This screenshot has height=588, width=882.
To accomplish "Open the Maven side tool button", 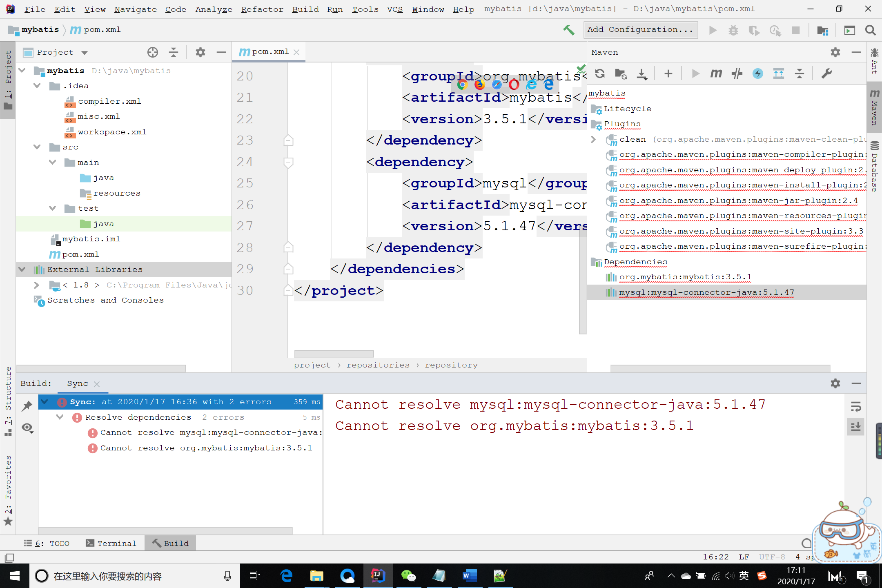I will (x=874, y=107).
